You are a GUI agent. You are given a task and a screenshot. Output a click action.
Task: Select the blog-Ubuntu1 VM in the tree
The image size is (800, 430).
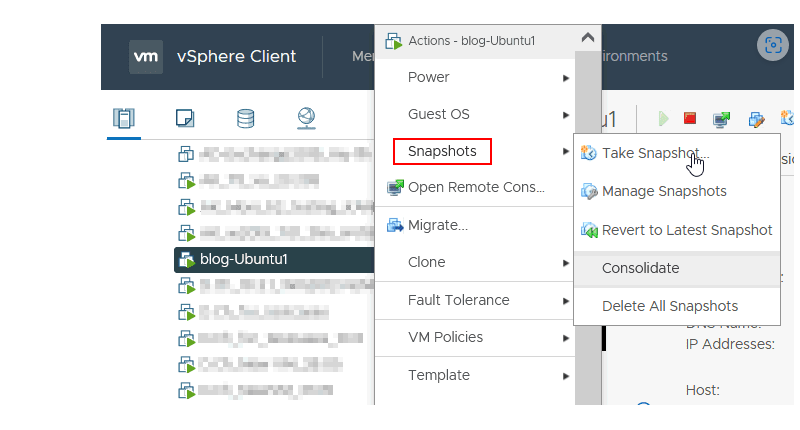click(244, 260)
